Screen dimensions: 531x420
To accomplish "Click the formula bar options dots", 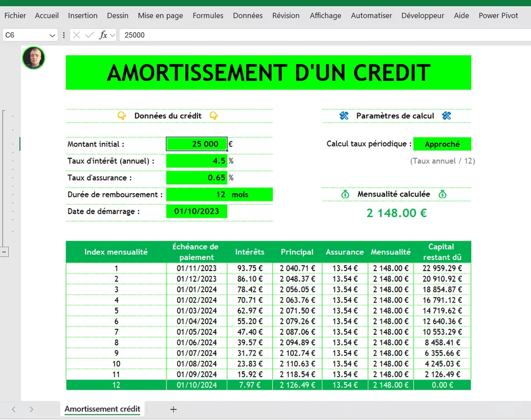I will tap(64, 35).
